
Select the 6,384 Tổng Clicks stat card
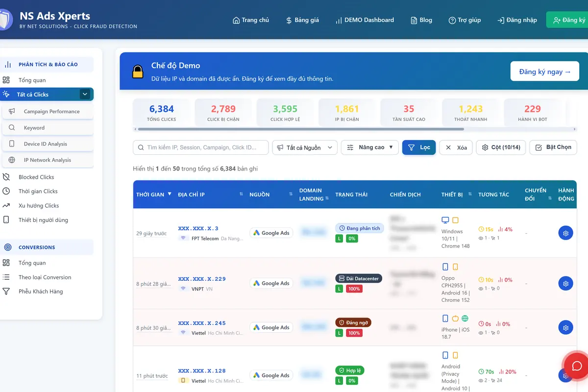point(162,112)
